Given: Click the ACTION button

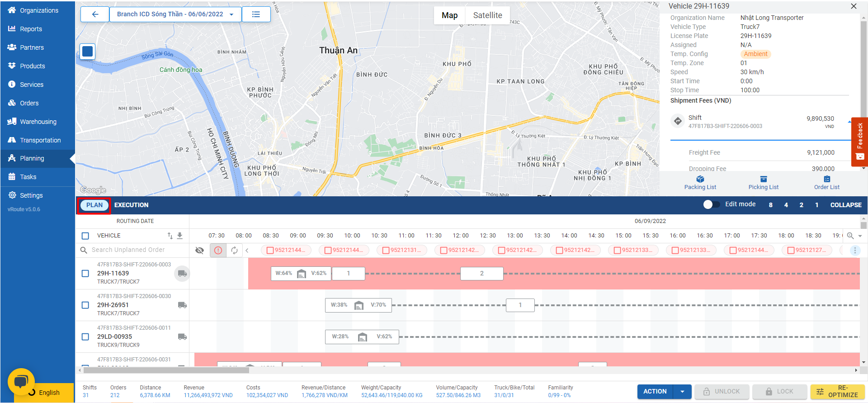Looking at the screenshot, I should (x=655, y=392).
